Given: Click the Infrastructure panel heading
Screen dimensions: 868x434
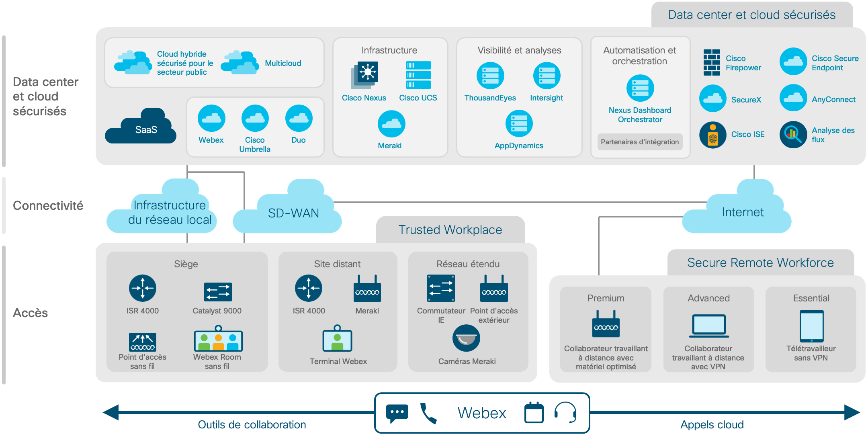Looking at the screenshot, I should click(x=389, y=50).
